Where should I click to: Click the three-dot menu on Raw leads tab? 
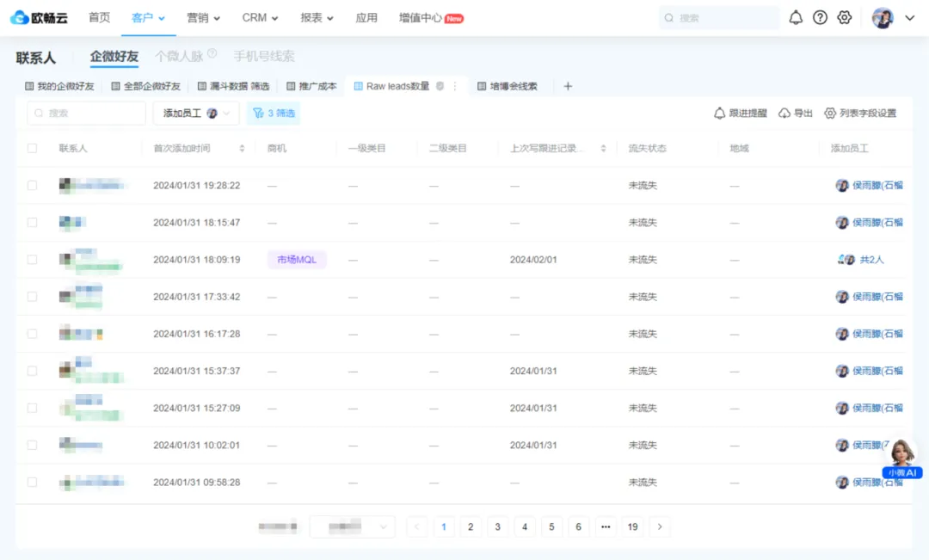[456, 86]
